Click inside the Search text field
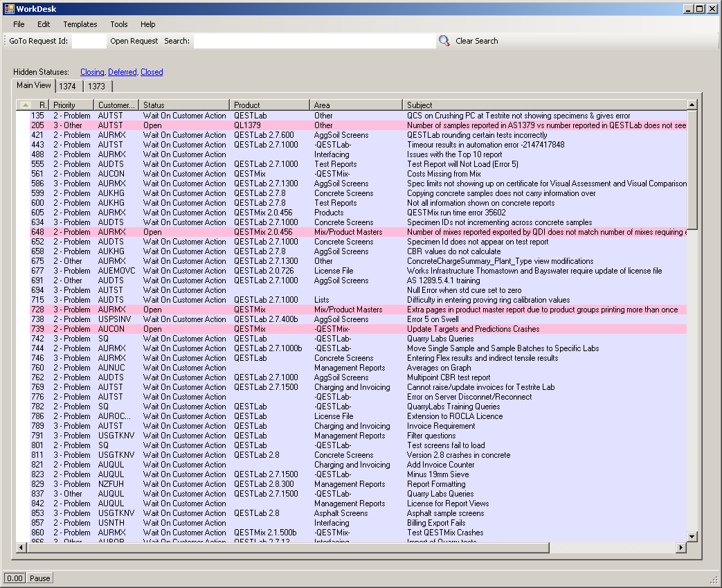The image size is (722, 588). click(314, 42)
